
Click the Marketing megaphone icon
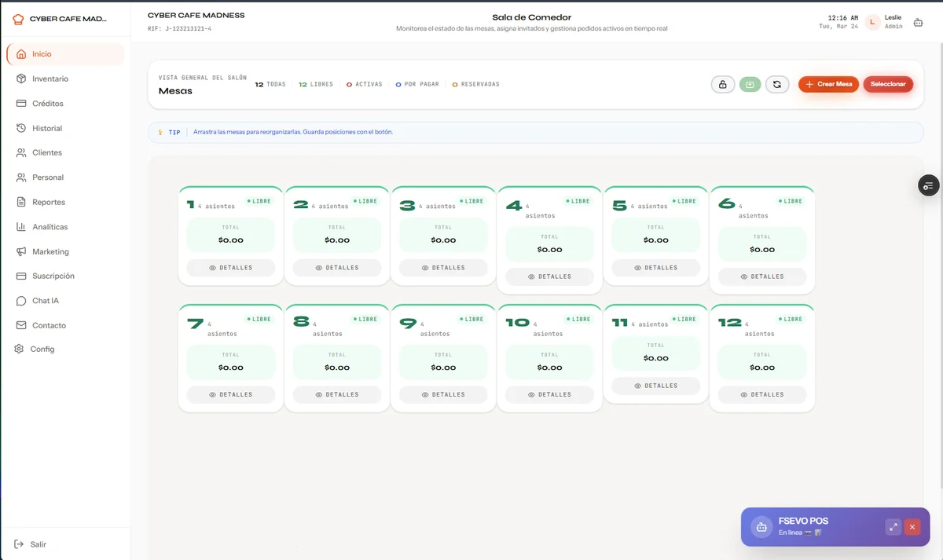click(20, 251)
